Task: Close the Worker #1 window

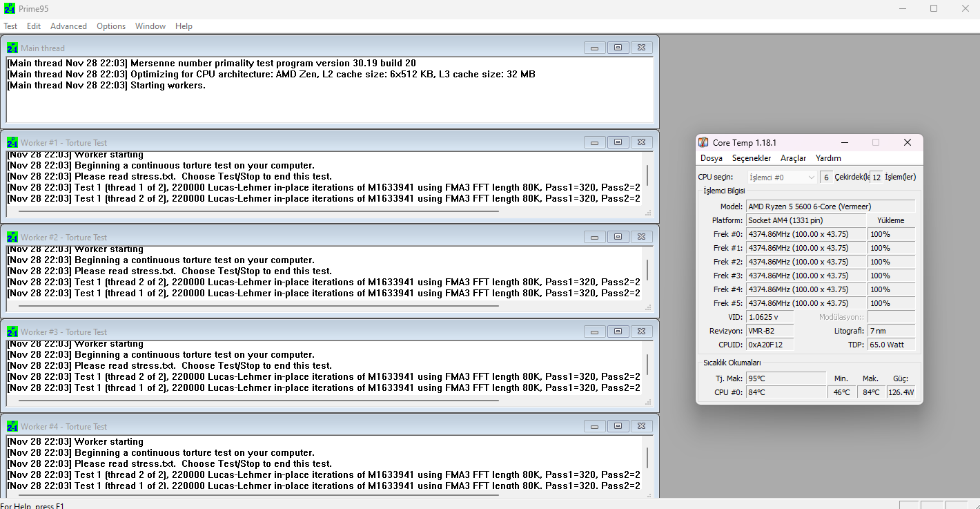Action: point(641,142)
